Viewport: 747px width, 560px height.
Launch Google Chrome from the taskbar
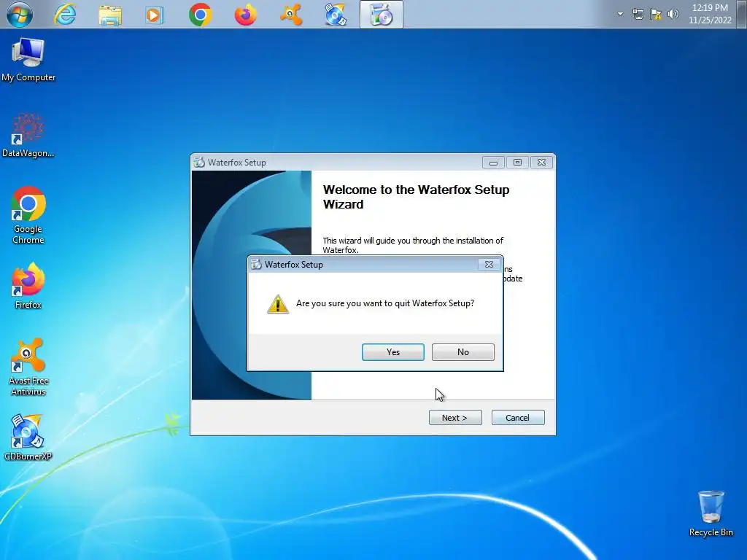point(200,15)
